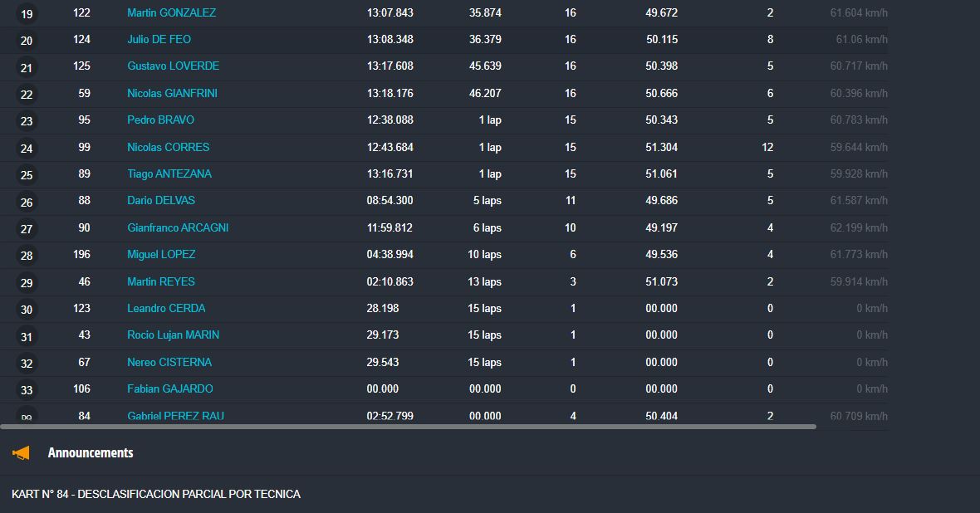Open Nicolas GIANFRINI's results
Image resolution: width=980 pixels, height=513 pixels.
[x=172, y=94]
